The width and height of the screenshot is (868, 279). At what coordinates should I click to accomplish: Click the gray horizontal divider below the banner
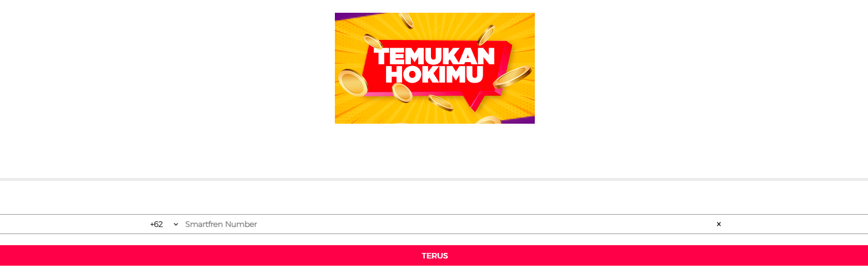tap(434, 179)
